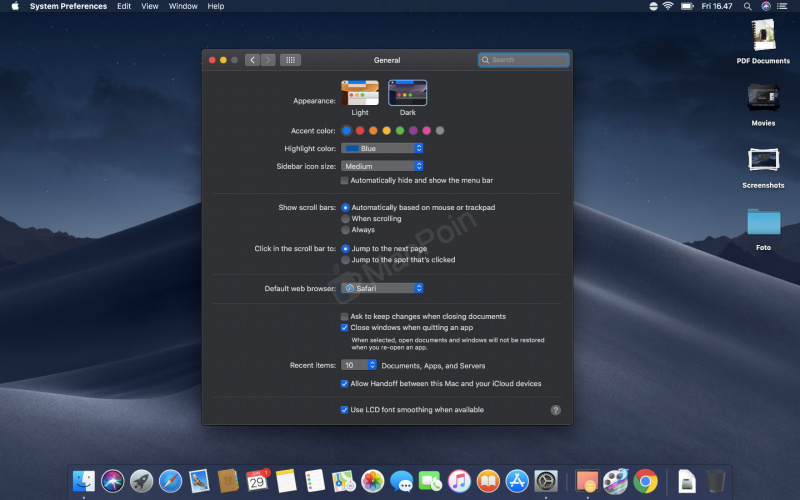Open Google Chrome from the Dock
This screenshot has height=500, width=800.
[645, 481]
